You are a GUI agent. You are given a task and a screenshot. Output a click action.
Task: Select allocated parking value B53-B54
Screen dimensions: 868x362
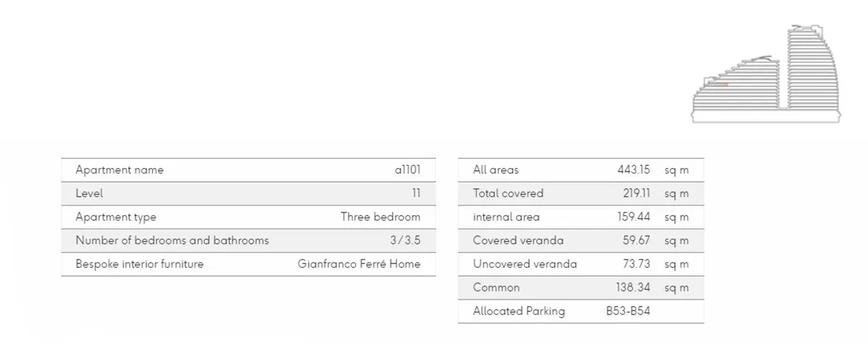point(628,311)
